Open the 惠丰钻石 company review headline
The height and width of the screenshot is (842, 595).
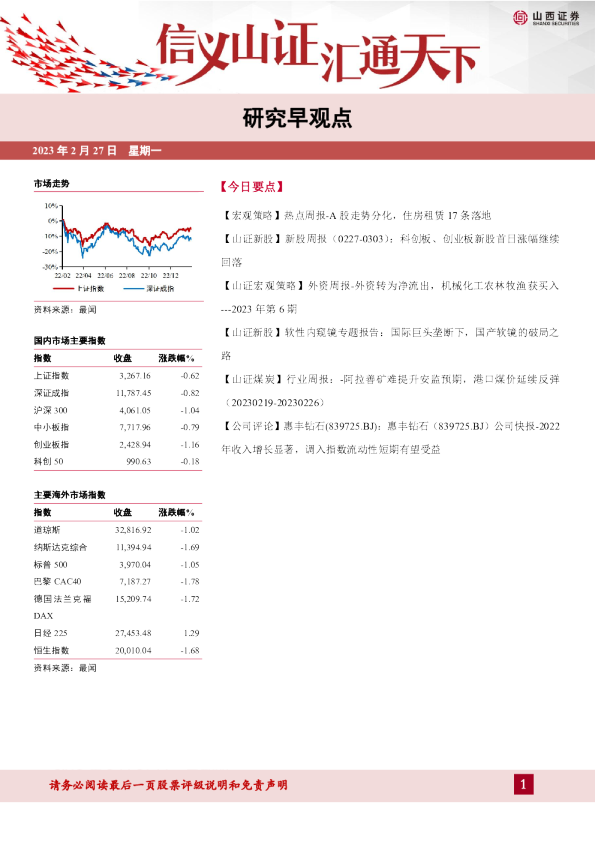(x=390, y=438)
